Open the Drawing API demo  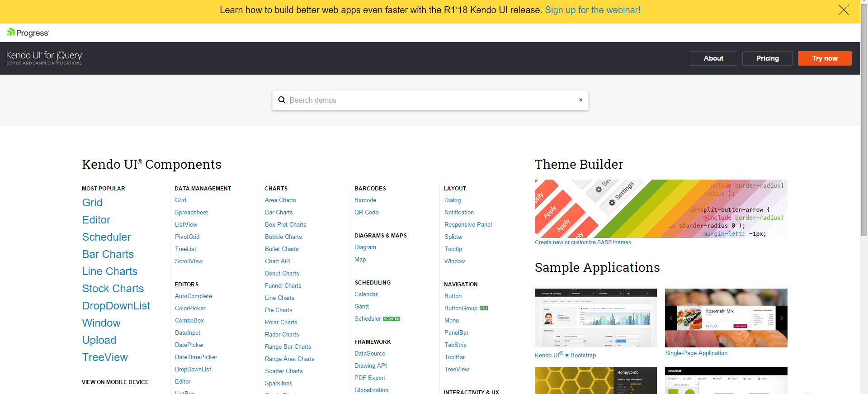click(x=370, y=366)
